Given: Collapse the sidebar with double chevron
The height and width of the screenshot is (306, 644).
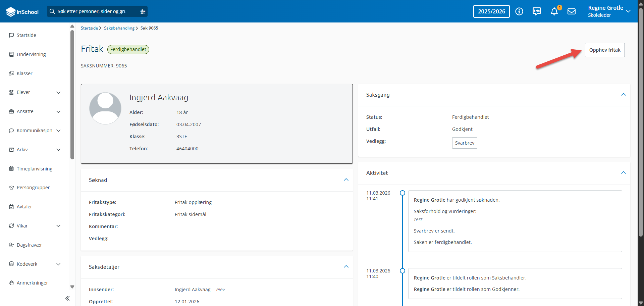Looking at the screenshot, I should click(x=67, y=298).
